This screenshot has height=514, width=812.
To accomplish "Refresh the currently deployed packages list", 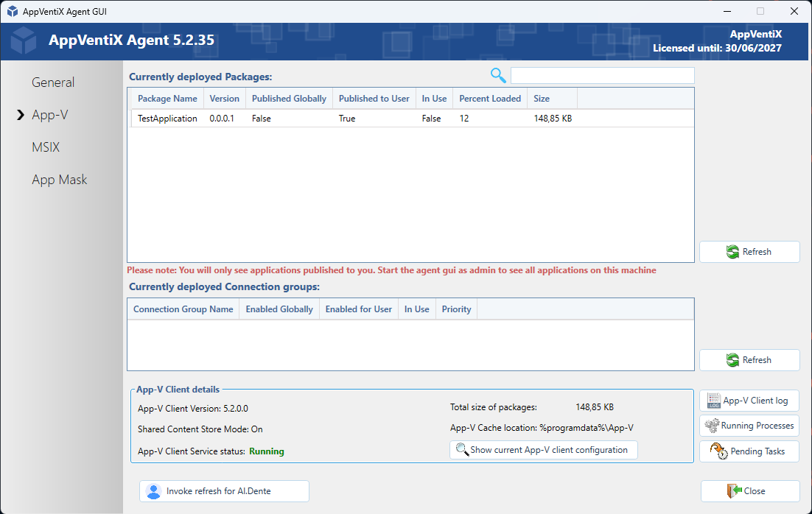I will tap(749, 252).
